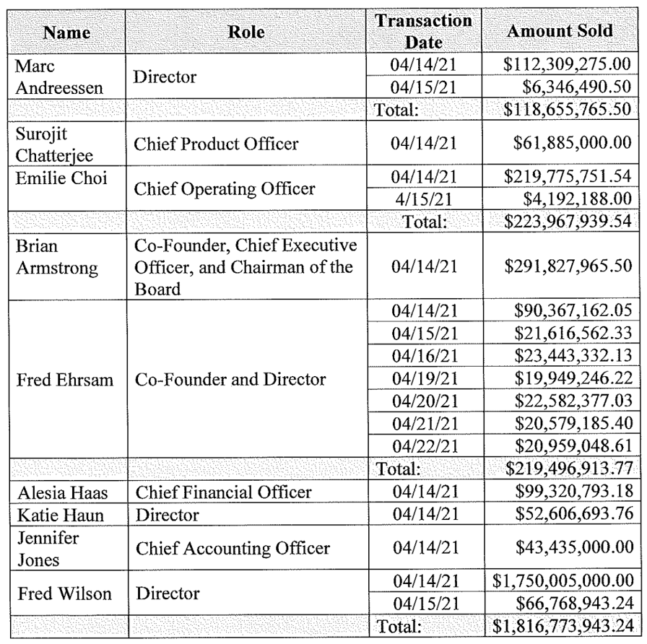647x644 pixels.
Task: Click the Chief Financial Officer role cell
Action: pyautogui.click(x=223, y=492)
